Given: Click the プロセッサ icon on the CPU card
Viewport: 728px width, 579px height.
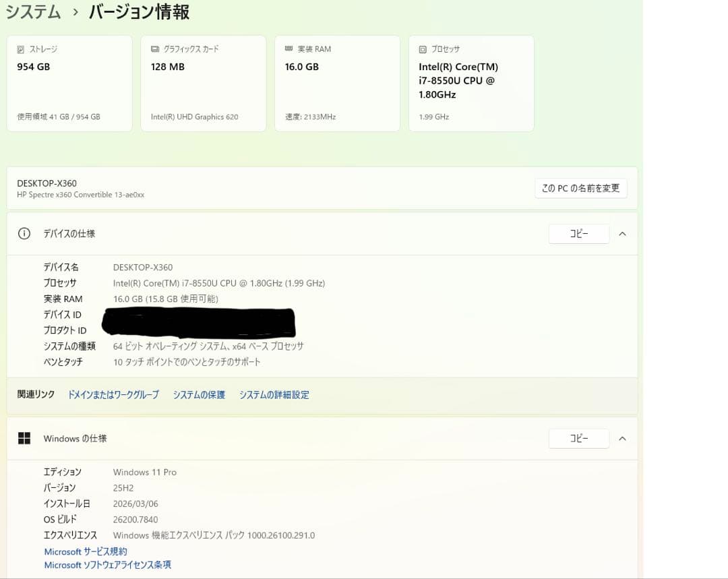Looking at the screenshot, I should pyautogui.click(x=424, y=49).
